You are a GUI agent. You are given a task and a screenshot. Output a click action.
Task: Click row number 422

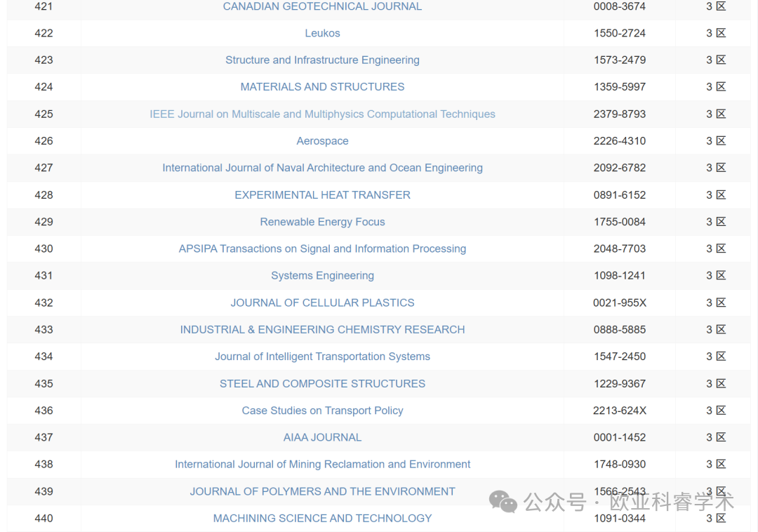pyautogui.click(x=44, y=34)
